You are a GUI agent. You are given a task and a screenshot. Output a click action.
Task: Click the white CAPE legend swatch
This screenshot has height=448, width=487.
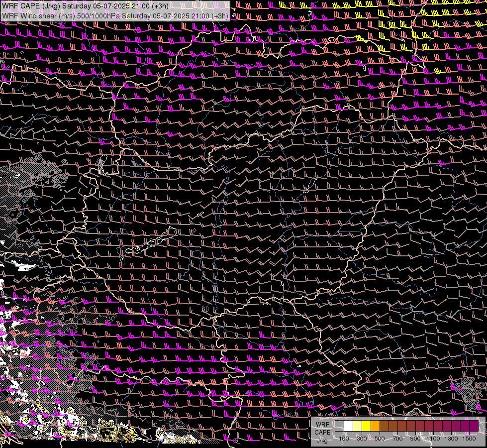[x=349, y=426]
